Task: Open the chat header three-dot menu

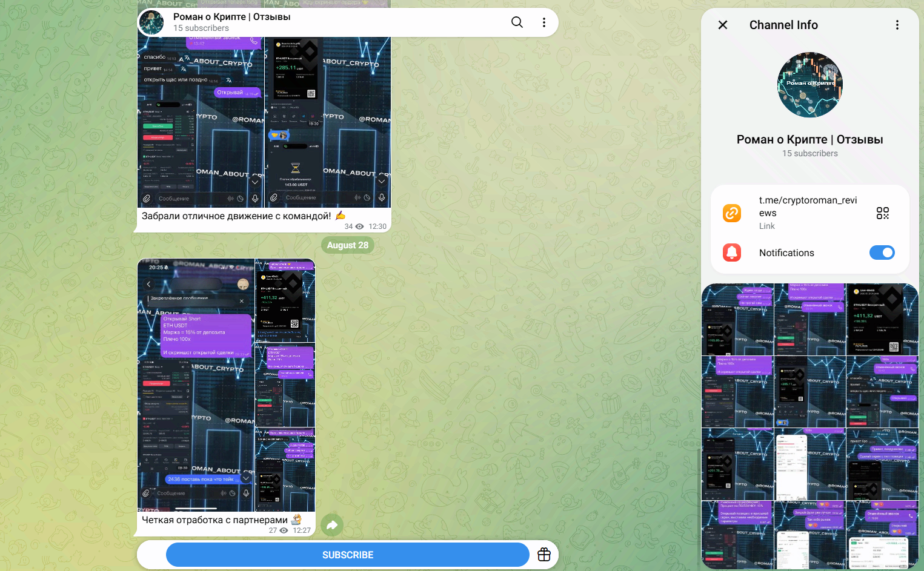Action: point(544,22)
